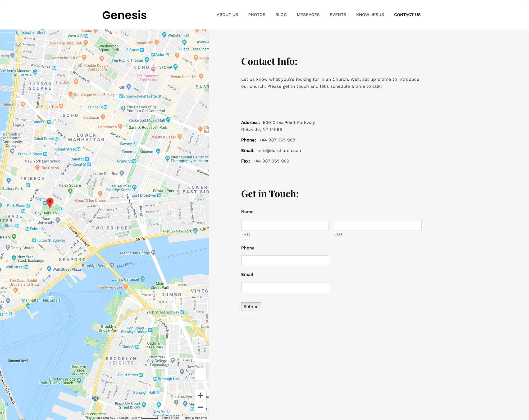Click the Manhattan Bridge marker icon
This screenshot has width=529, height=420.
153,252
